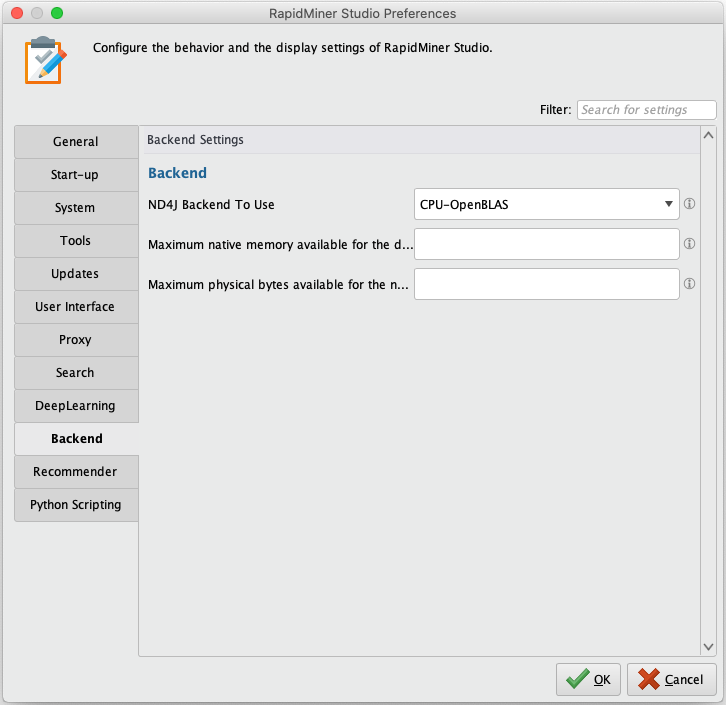This screenshot has height=705, width=726.
Task: Click info icon beside maximum native memory field
Action: [x=689, y=243]
